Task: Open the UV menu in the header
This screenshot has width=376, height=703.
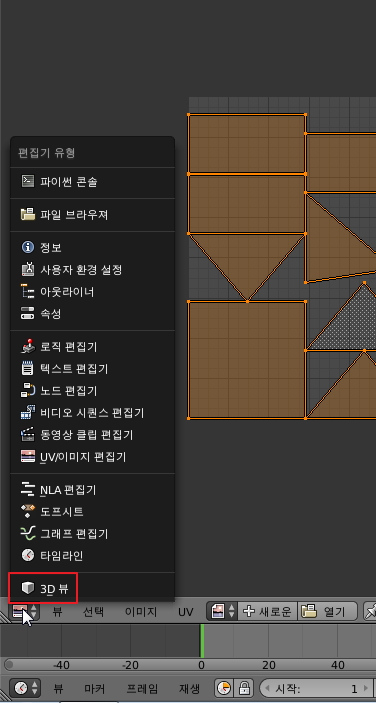Action: click(186, 612)
